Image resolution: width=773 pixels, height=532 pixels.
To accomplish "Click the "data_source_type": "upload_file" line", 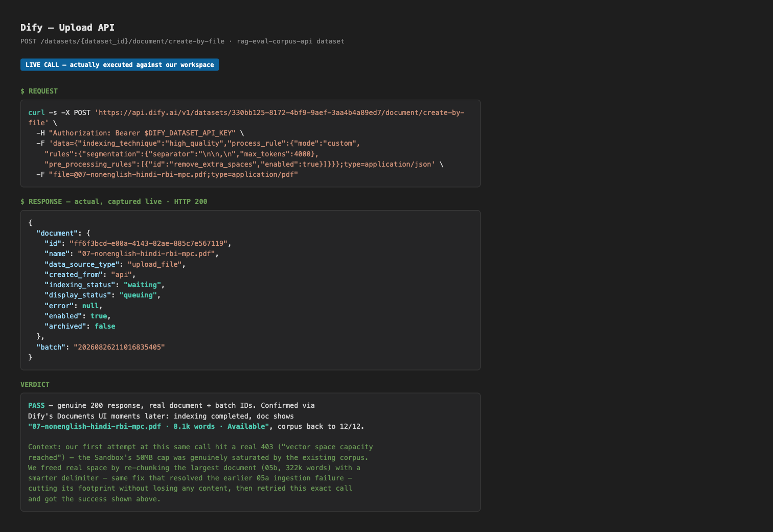I will [x=115, y=264].
